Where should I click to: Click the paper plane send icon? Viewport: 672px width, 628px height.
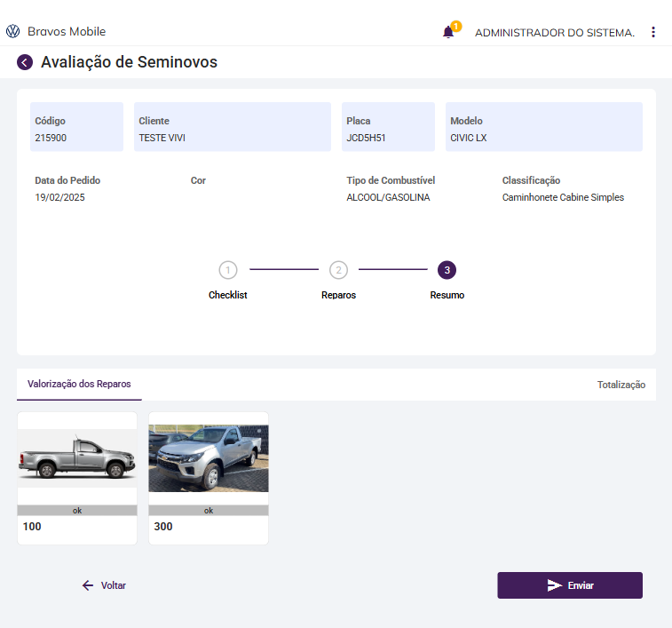click(x=555, y=585)
